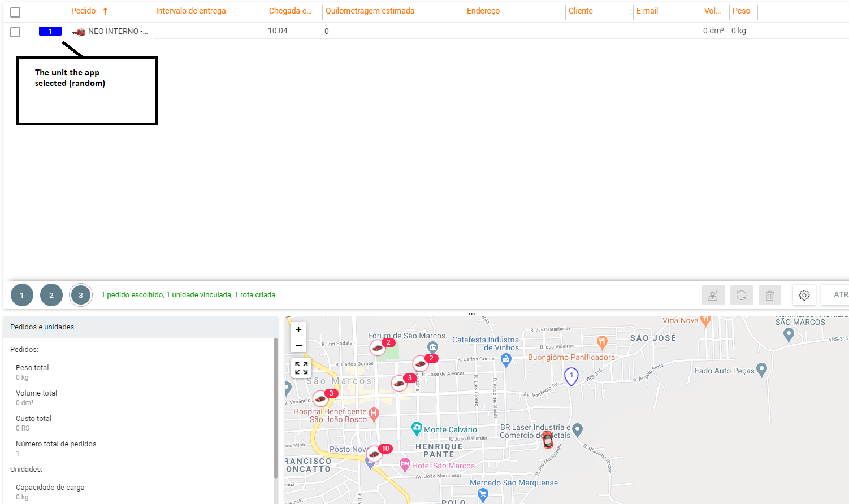
Task: Click the blue route color swatch numbered 1
Action: point(50,31)
